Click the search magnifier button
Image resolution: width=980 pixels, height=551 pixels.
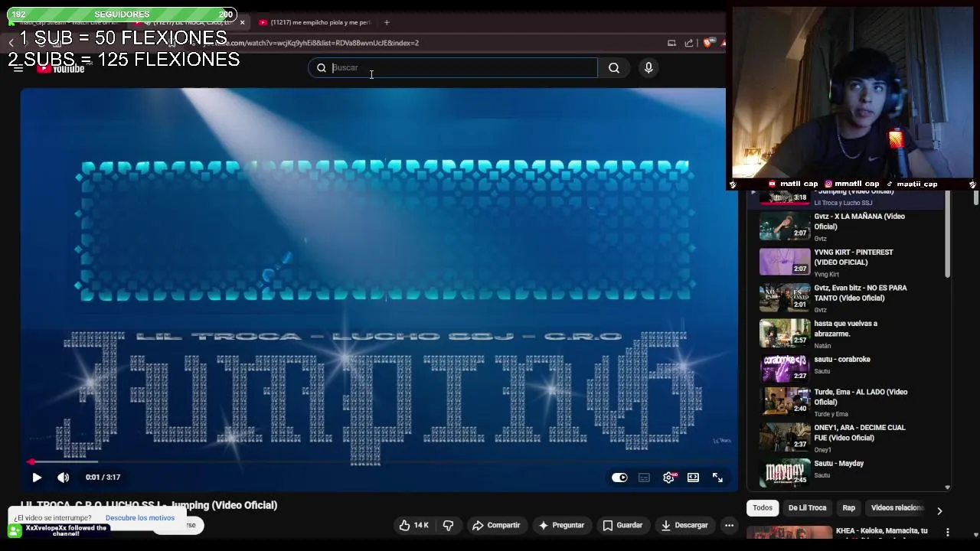click(x=614, y=68)
